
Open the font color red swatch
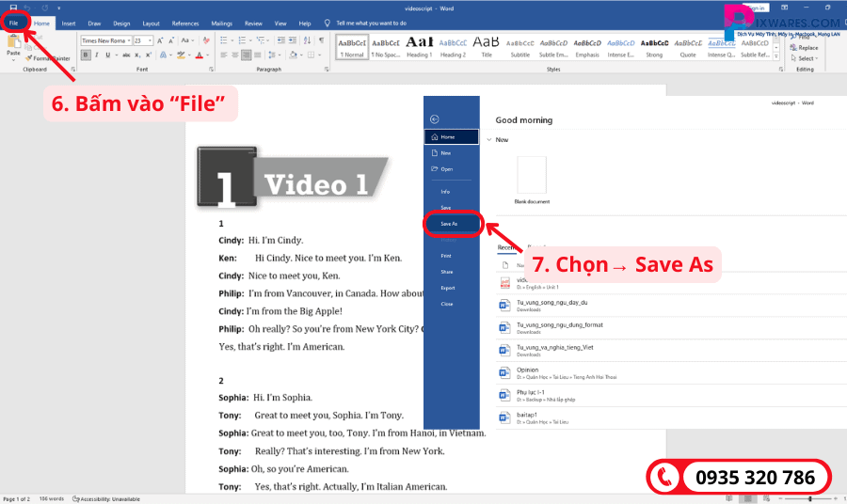pyautogui.click(x=197, y=55)
